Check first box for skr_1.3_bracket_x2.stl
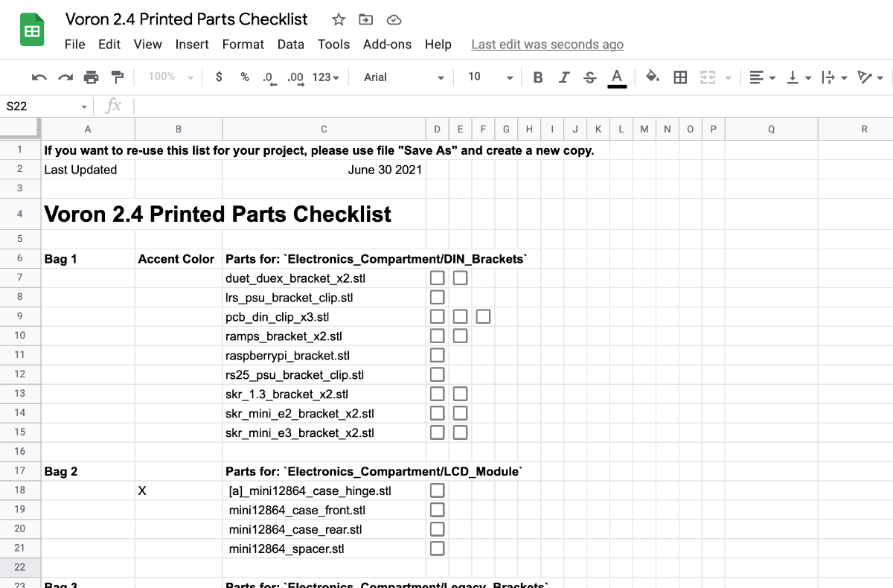The height and width of the screenshot is (588, 893). (x=438, y=394)
